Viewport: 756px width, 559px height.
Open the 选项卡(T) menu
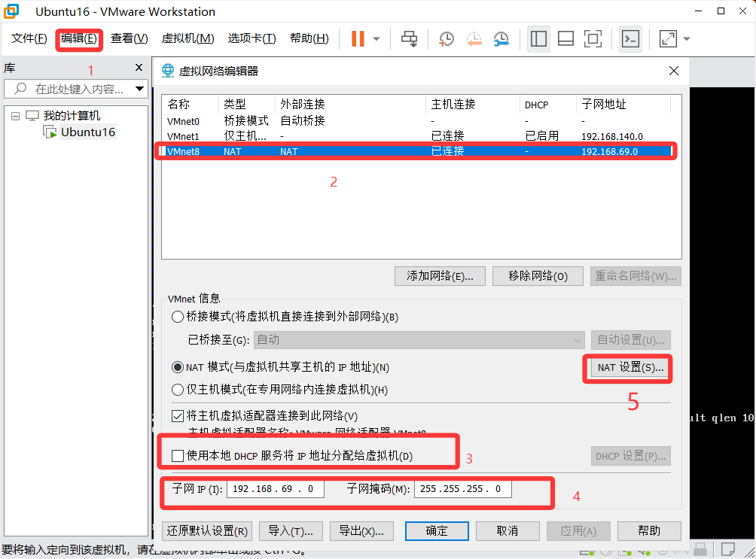click(x=251, y=38)
